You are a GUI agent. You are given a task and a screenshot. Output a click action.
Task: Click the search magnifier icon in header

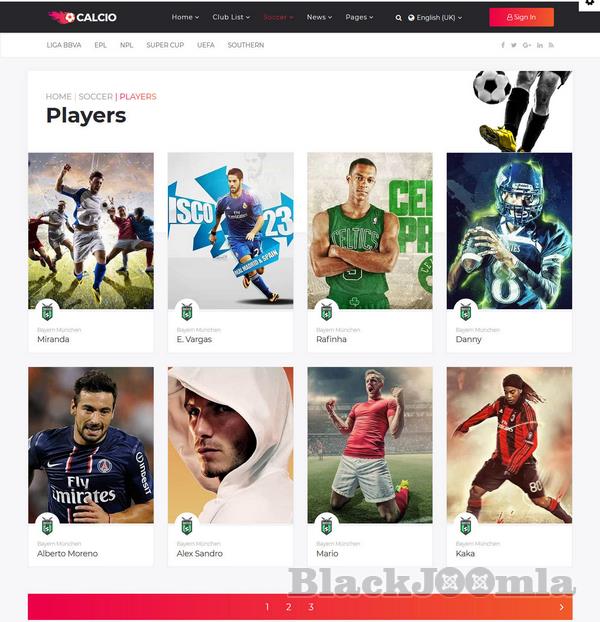tap(398, 18)
